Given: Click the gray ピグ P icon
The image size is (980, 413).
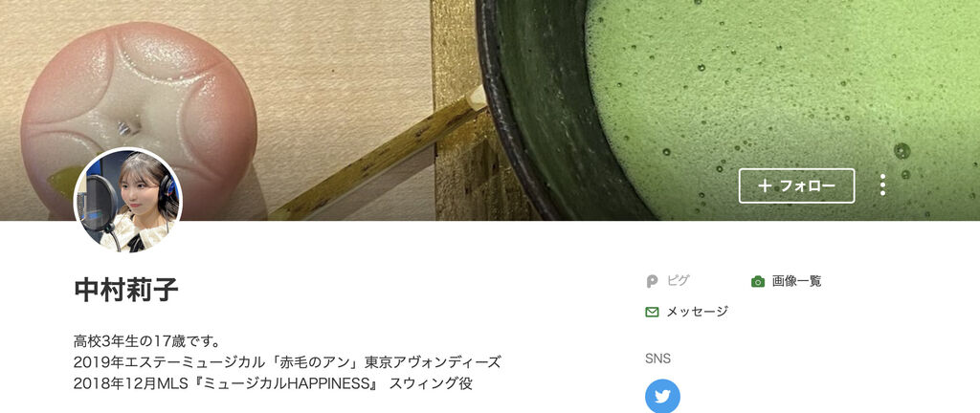Looking at the screenshot, I should [x=652, y=281].
